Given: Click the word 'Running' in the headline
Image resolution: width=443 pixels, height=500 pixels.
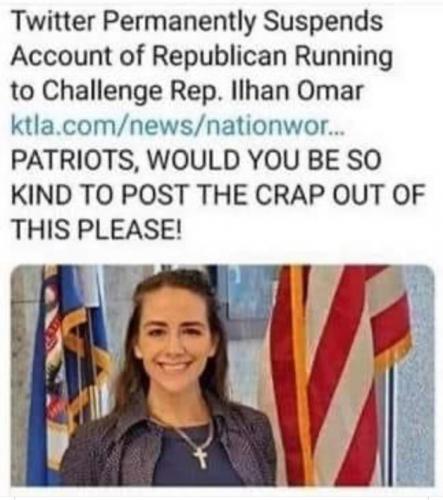Looking at the screenshot, I should (x=343, y=58).
